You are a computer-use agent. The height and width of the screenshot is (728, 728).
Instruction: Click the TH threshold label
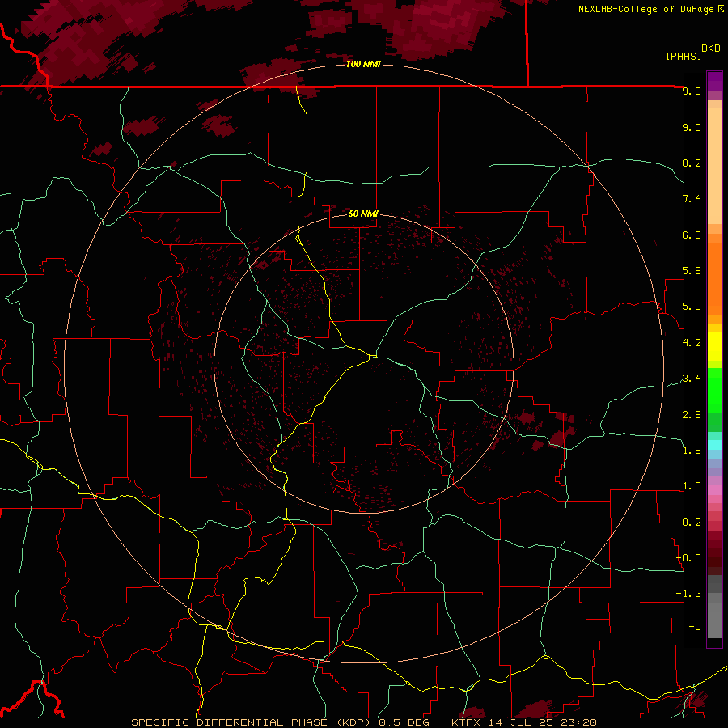point(695,630)
